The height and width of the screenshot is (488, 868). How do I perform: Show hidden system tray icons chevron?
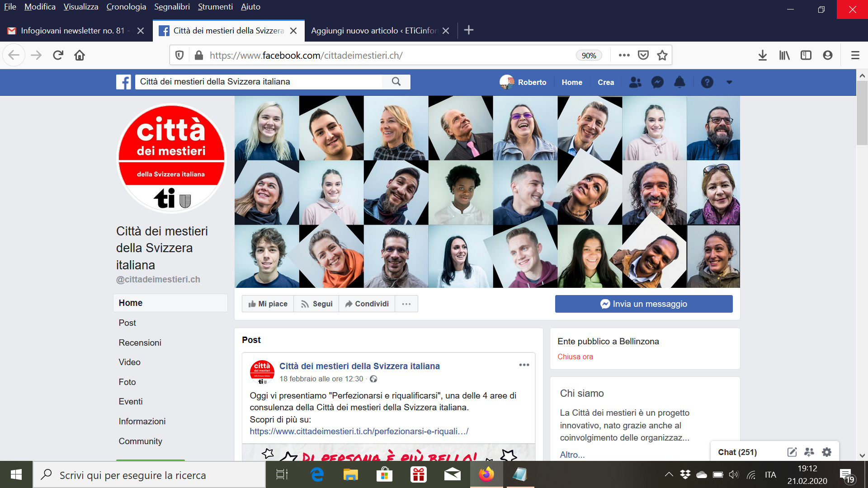[669, 474]
